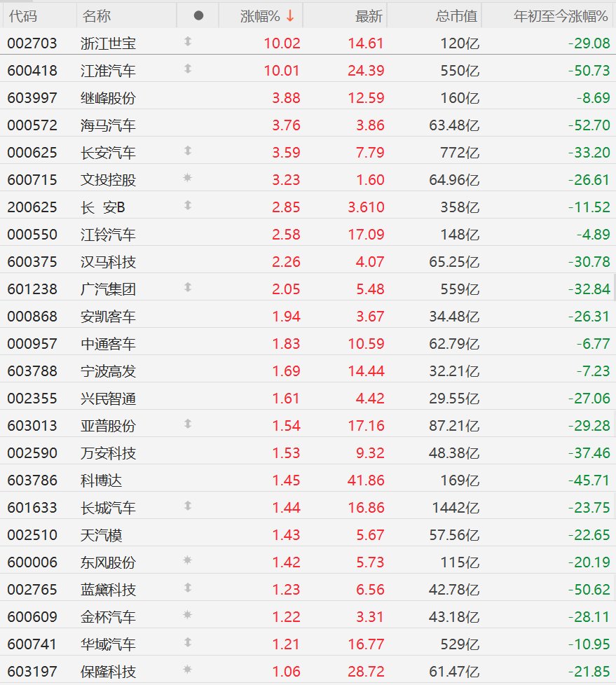Click the stock name 天汽模
The image size is (616, 685).
click(102, 535)
